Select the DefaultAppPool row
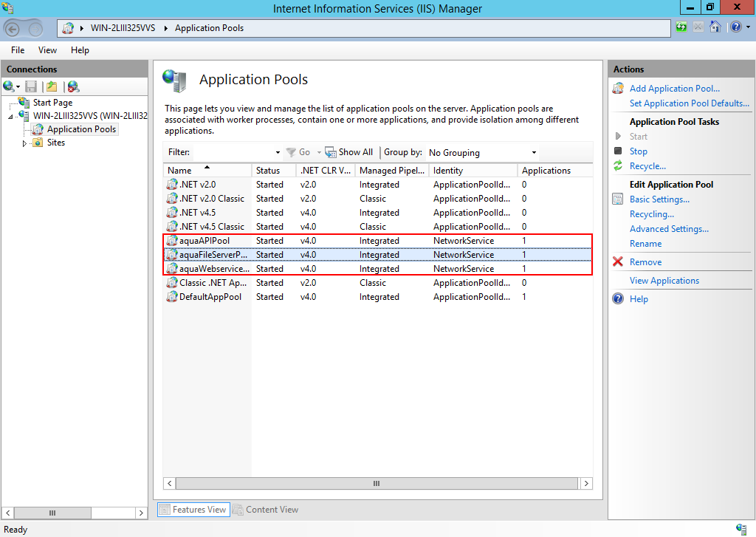The image size is (756, 537). pos(210,297)
